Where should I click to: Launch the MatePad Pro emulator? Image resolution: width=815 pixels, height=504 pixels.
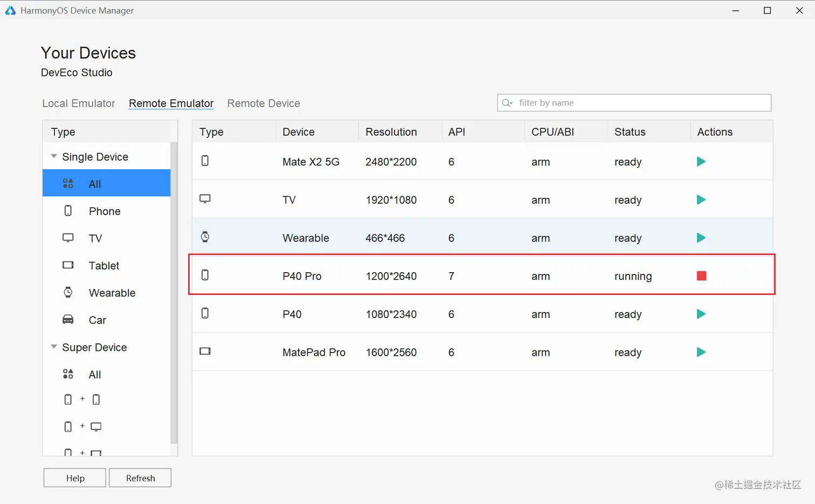click(x=701, y=353)
